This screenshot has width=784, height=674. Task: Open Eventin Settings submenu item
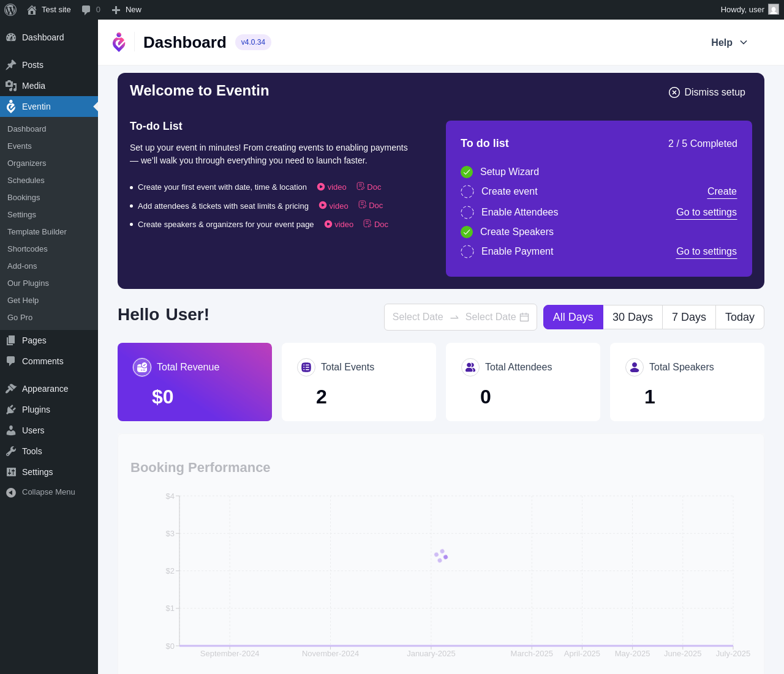click(22, 215)
